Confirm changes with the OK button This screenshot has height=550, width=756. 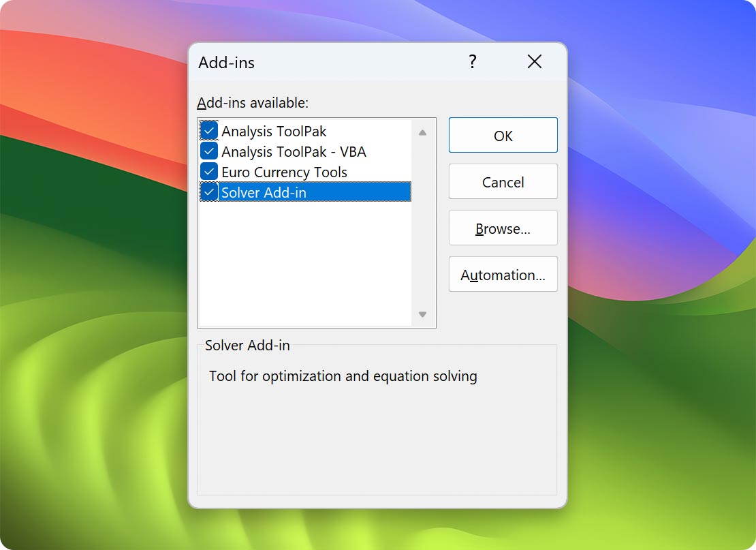tap(503, 135)
